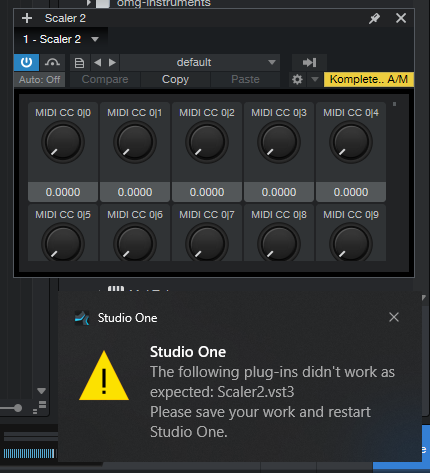Click the MIDI CC 0|5 knob
Image resolution: width=430 pixels, height=473 pixels.
[x=63, y=242]
